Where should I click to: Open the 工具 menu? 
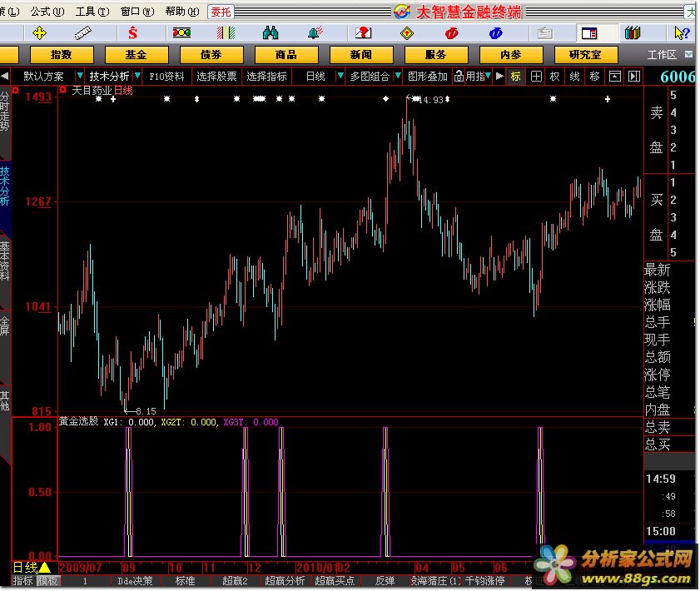[x=92, y=11]
